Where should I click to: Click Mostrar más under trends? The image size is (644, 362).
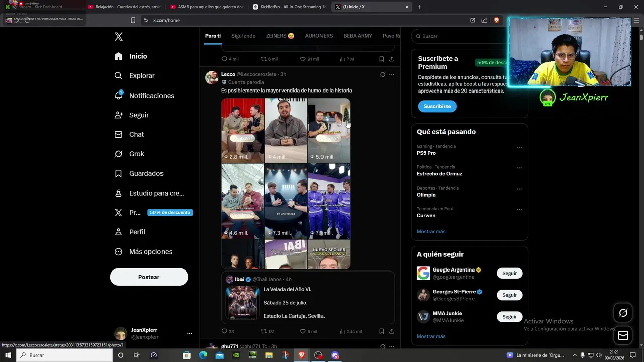point(431,232)
